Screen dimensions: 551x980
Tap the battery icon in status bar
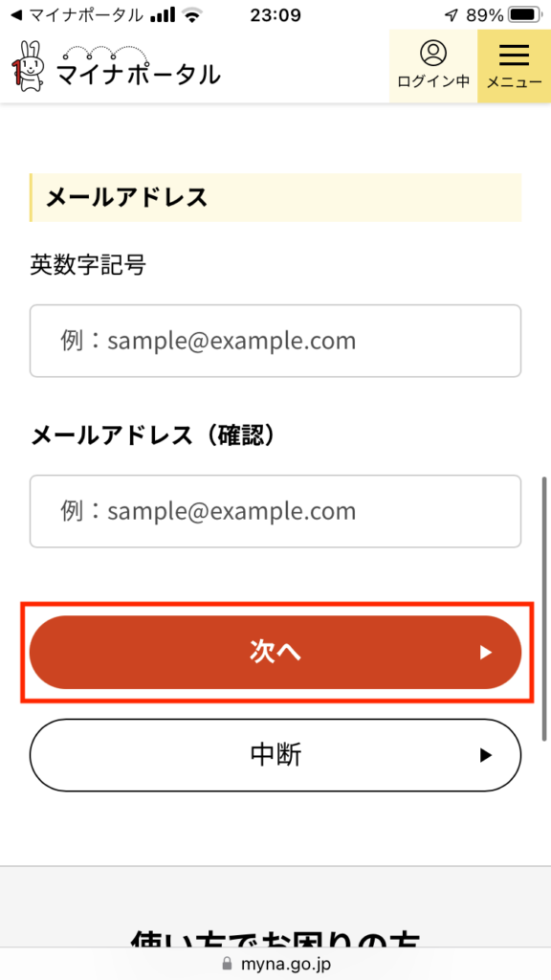[525, 15]
